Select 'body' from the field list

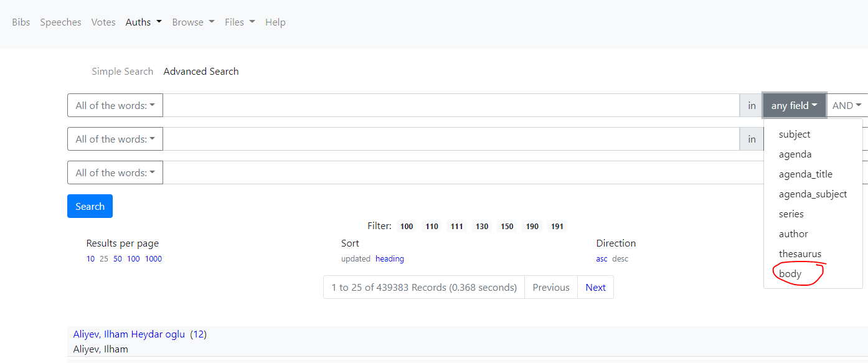click(x=789, y=273)
